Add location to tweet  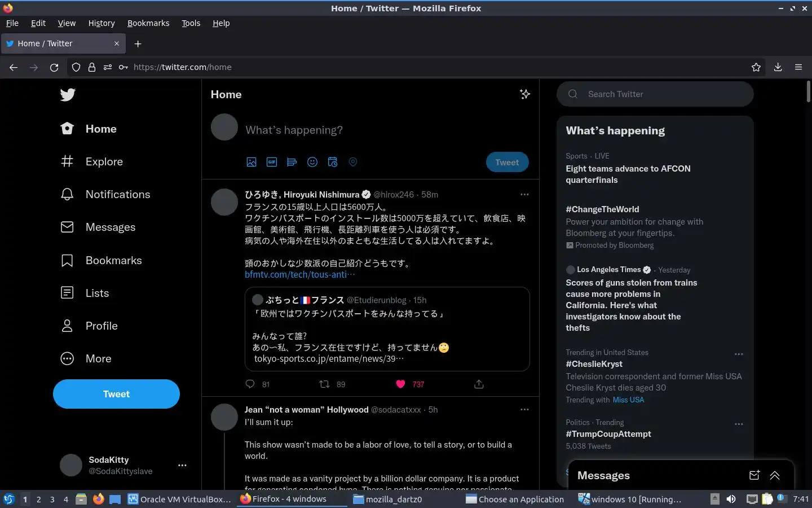(x=353, y=162)
